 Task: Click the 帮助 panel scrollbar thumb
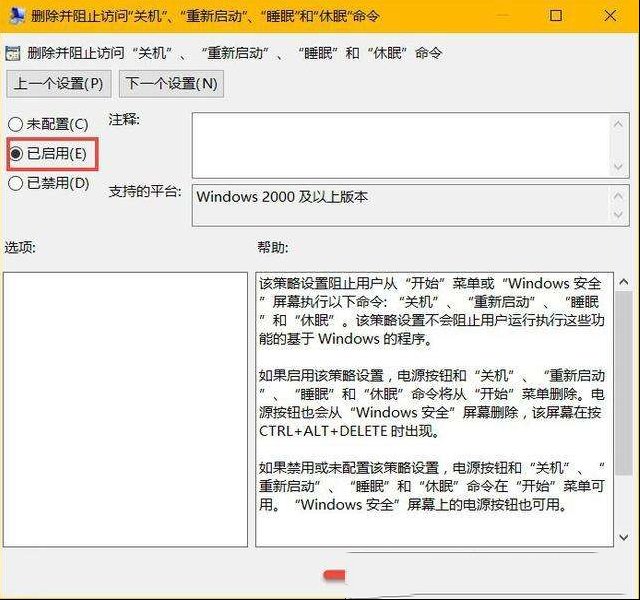point(623,383)
